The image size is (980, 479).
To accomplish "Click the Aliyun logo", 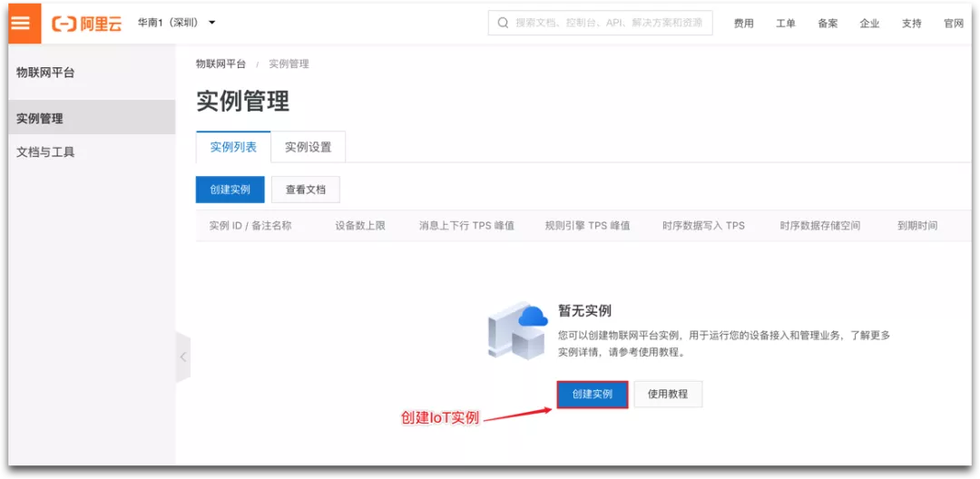I will (87, 24).
